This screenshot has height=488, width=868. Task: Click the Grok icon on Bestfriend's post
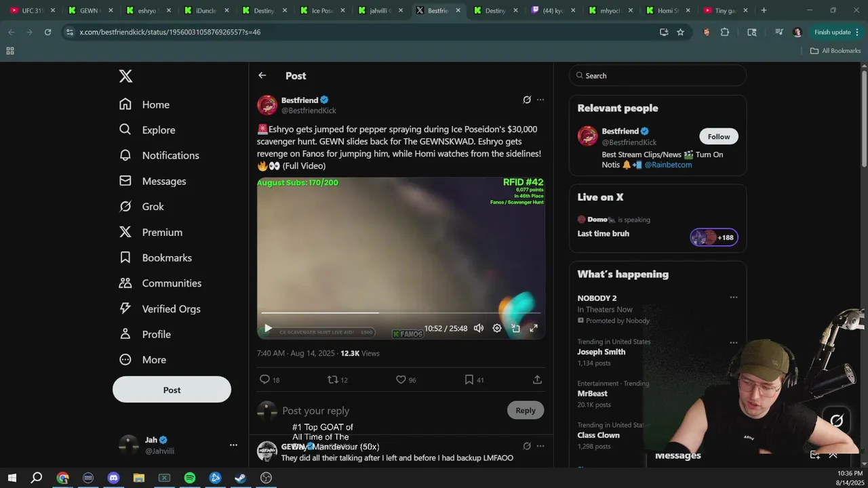(x=527, y=100)
